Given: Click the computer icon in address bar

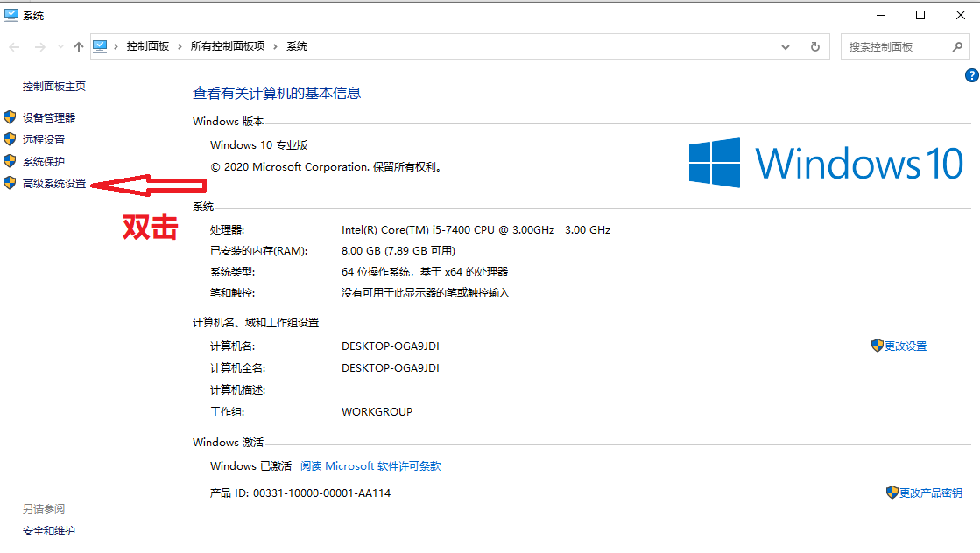Looking at the screenshot, I should click(x=100, y=46).
